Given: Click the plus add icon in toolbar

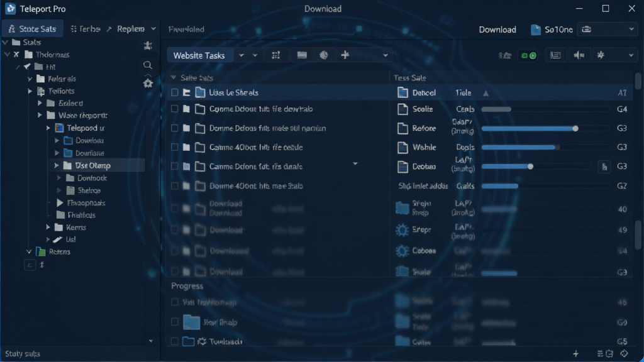Looking at the screenshot, I should 345,55.
